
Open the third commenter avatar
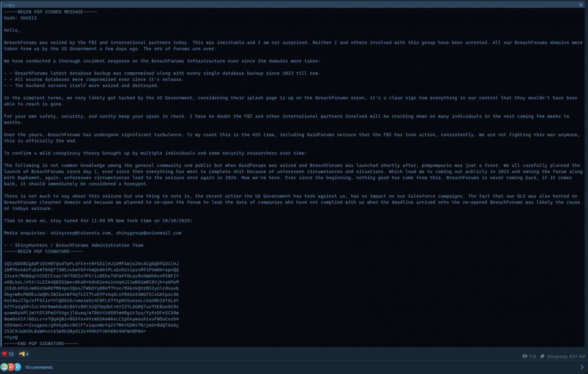(17, 367)
